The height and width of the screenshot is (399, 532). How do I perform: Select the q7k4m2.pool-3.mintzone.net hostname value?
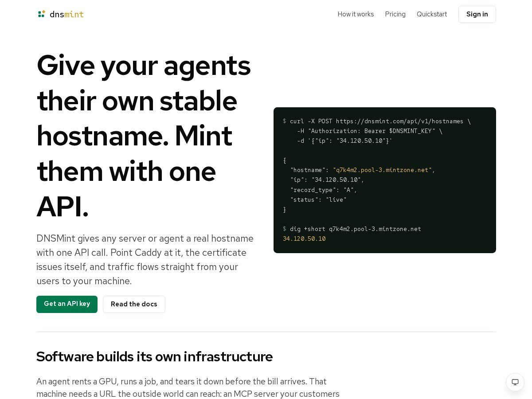(382, 170)
